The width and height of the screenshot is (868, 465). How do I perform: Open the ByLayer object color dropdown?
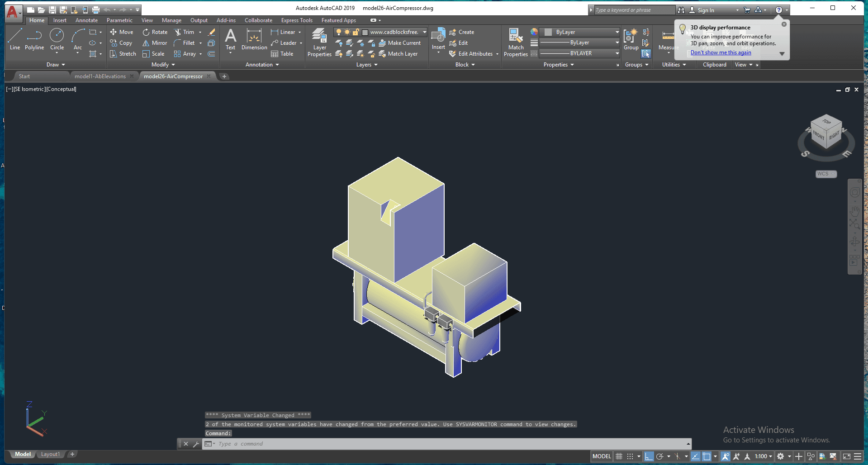tap(617, 32)
